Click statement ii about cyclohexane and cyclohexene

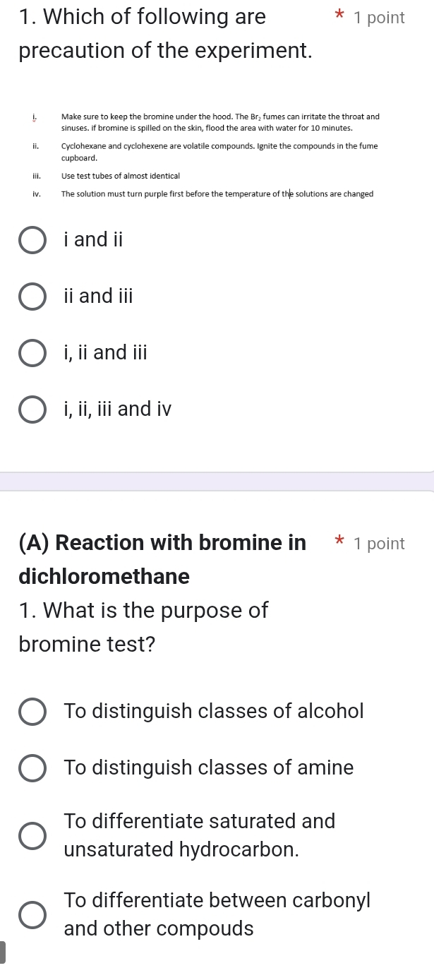coord(219,150)
